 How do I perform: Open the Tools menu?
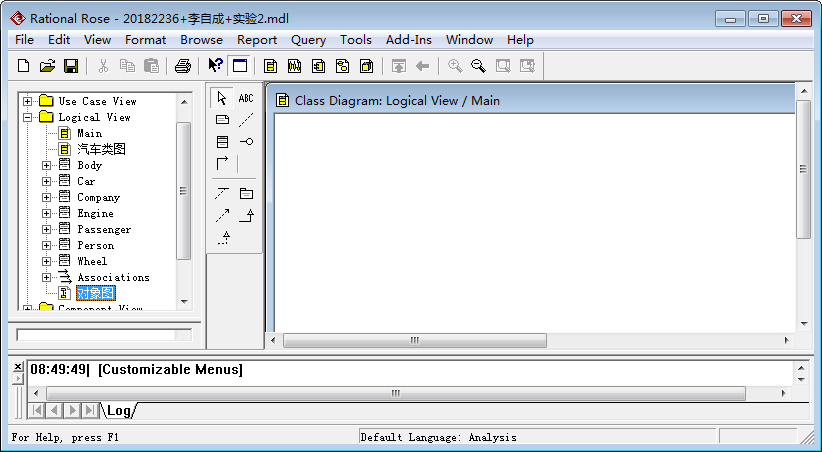[x=355, y=40]
